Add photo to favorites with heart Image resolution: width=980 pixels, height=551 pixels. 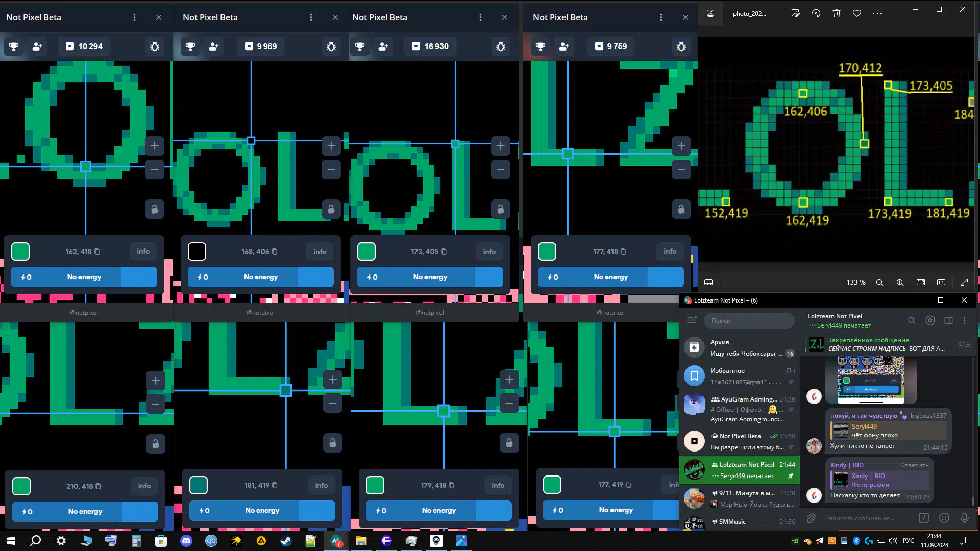coord(857,14)
